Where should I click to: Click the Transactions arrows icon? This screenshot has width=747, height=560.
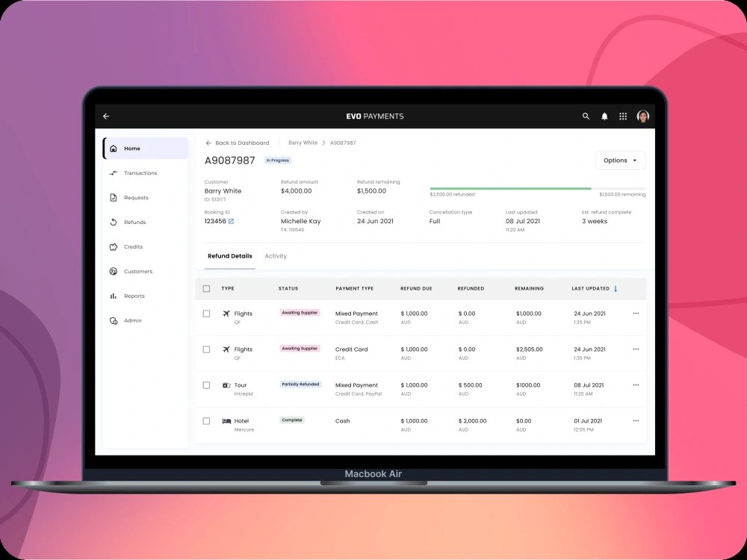tap(114, 173)
